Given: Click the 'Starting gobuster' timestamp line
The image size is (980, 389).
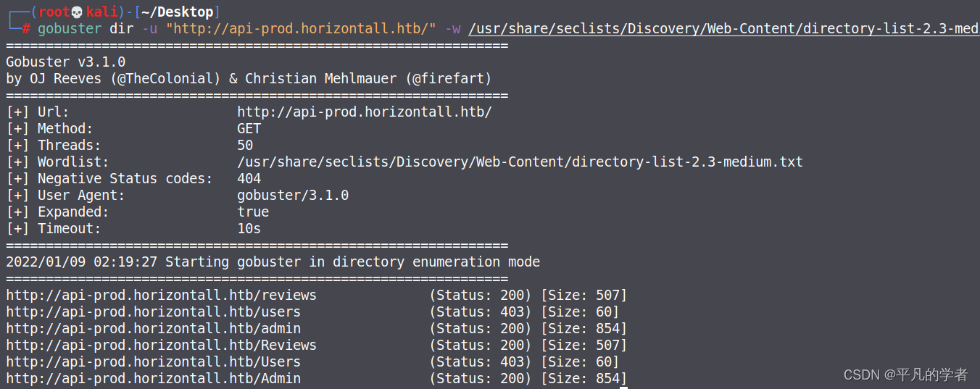Looking at the screenshot, I should pos(273,262).
